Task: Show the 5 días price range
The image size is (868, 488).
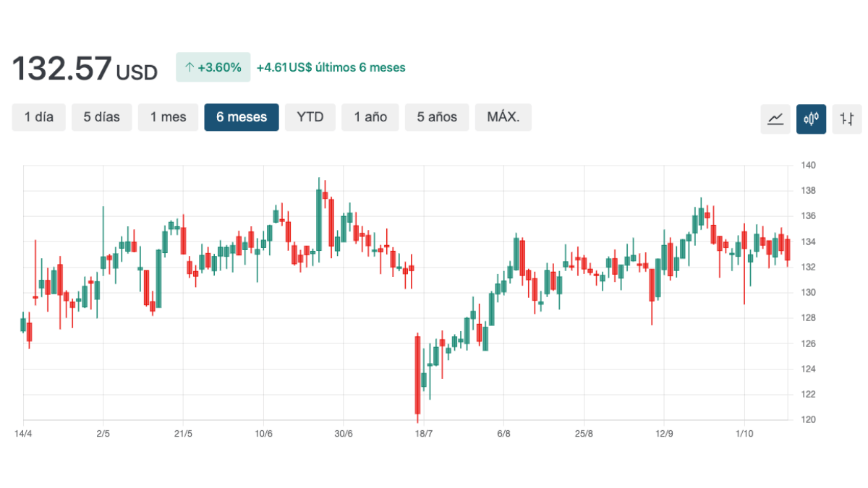Action: pyautogui.click(x=101, y=117)
